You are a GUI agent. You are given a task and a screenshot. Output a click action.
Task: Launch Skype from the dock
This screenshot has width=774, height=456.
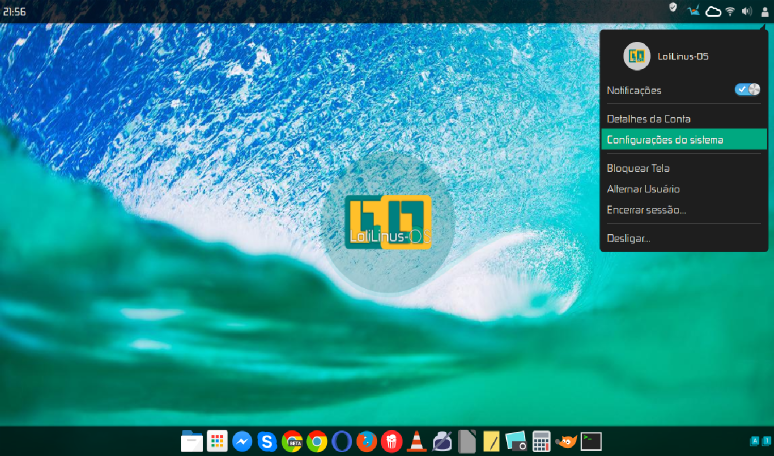(x=267, y=442)
